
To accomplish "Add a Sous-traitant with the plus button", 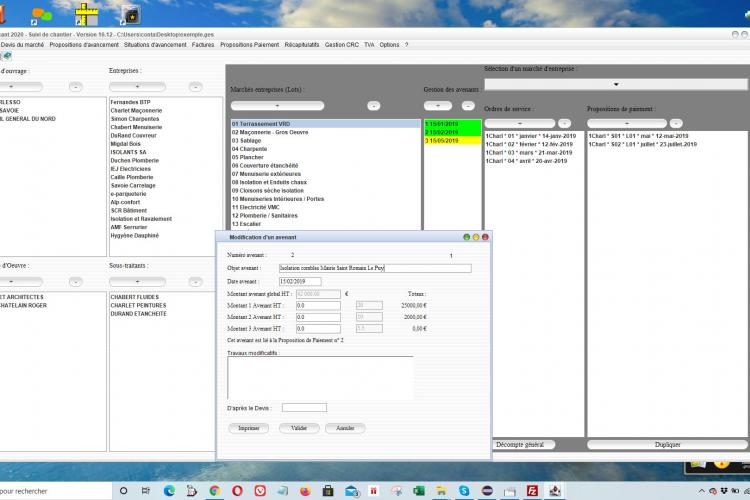I will [x=137, y=282].
